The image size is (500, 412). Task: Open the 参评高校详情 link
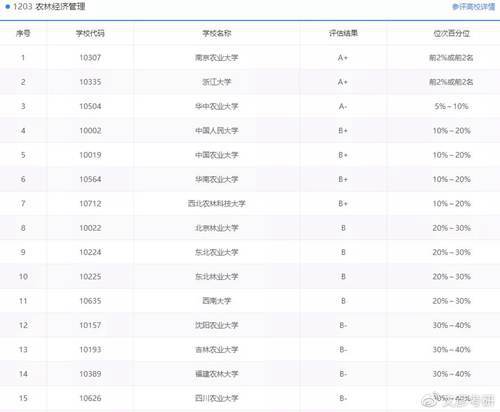pyautogui.click(x=474, y=7)
